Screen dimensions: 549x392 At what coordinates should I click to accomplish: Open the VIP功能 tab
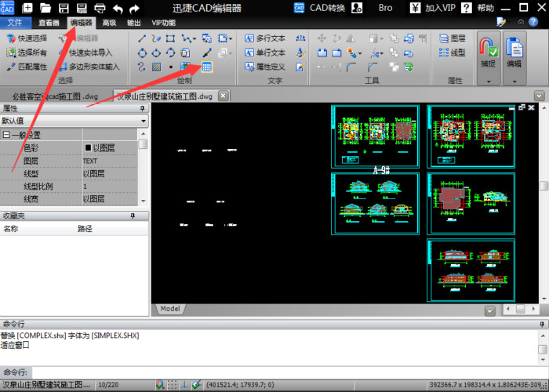pos(163,23)
